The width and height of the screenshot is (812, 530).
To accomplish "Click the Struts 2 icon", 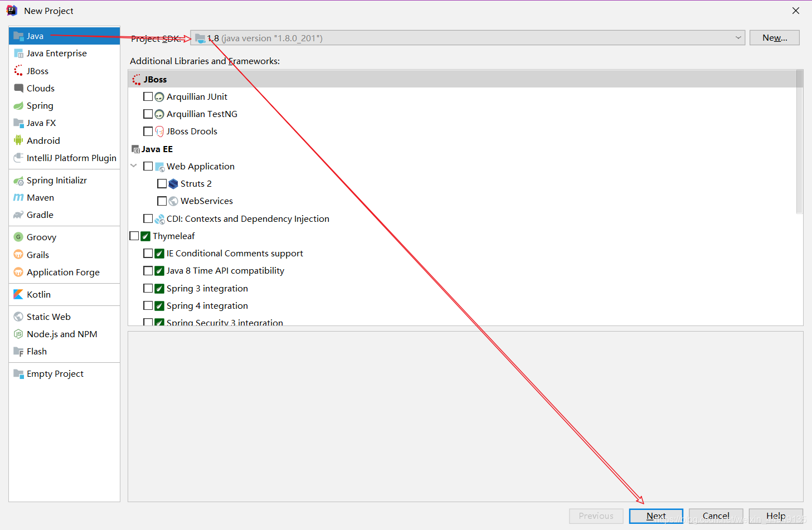I will tap(173, 184).
